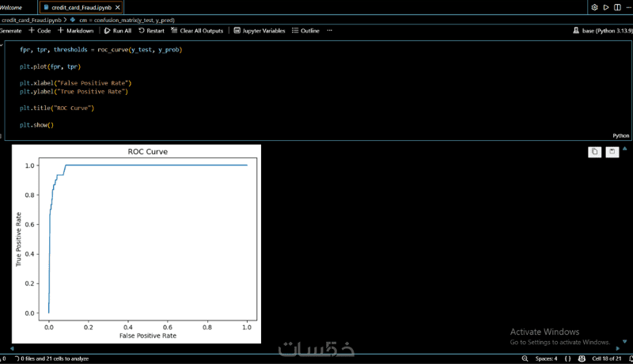Click the Generate toolbar button
This screenshot has width=633, height=364.
pyautogui.click(x=11, y=31)
